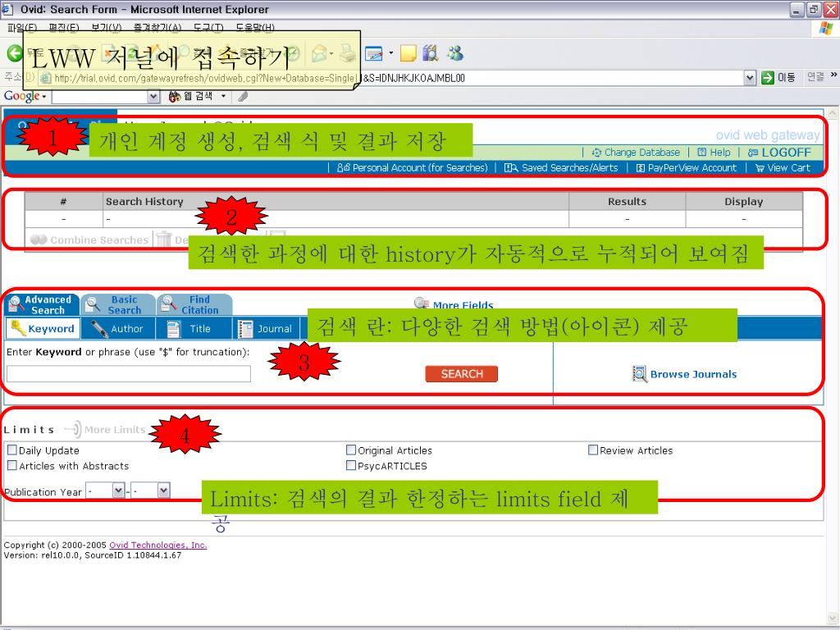The height and width of the screenshot is (630, 840).
Task: Check the Daily Update checkbox
Action: pos(11,450)
